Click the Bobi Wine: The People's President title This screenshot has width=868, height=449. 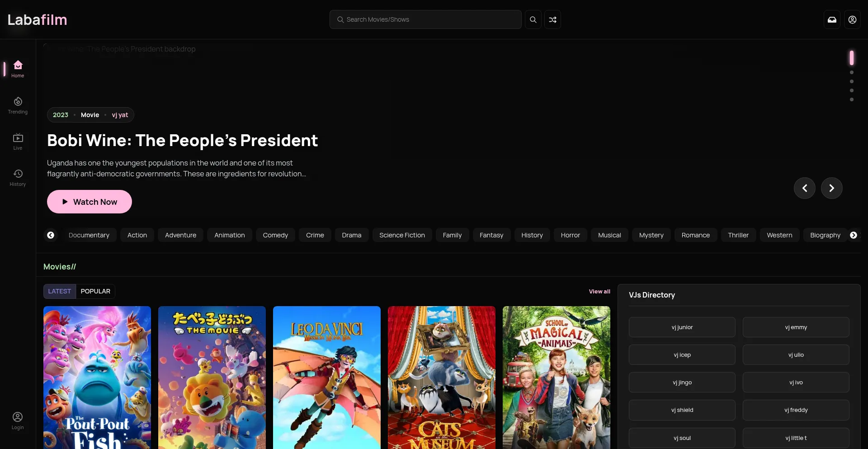[x=182, y=141]
